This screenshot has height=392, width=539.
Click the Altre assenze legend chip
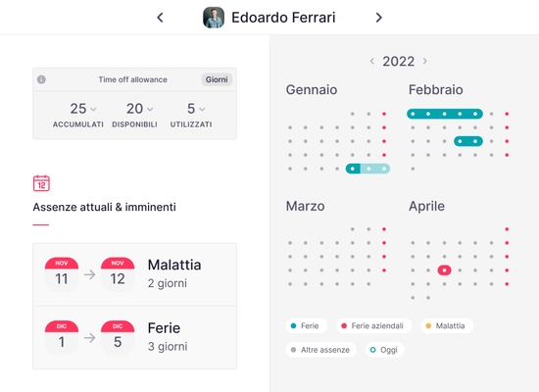click(320, 350)
